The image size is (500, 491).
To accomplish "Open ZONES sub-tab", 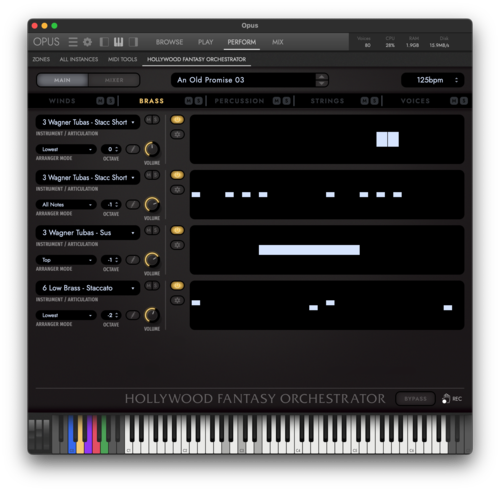I will pos(41,59).
